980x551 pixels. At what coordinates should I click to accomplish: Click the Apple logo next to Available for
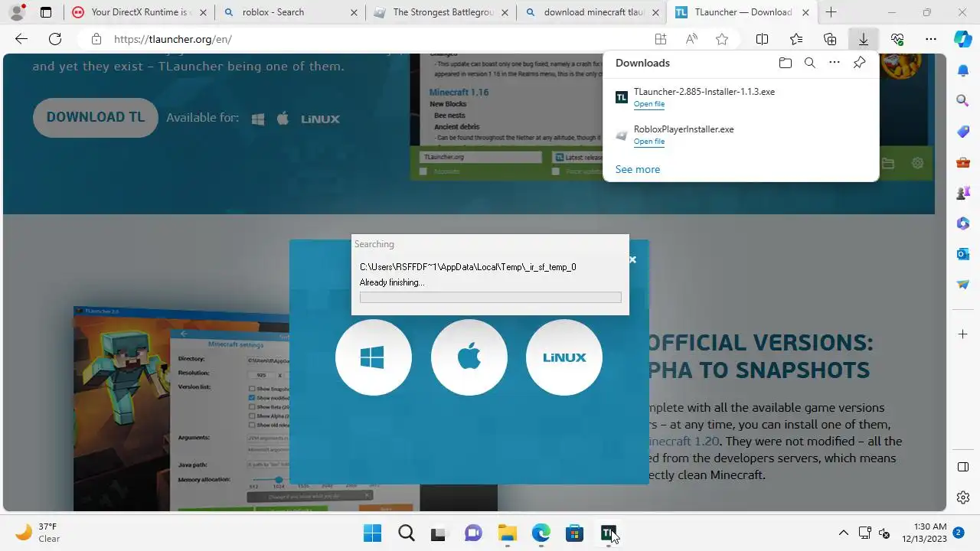283,119
